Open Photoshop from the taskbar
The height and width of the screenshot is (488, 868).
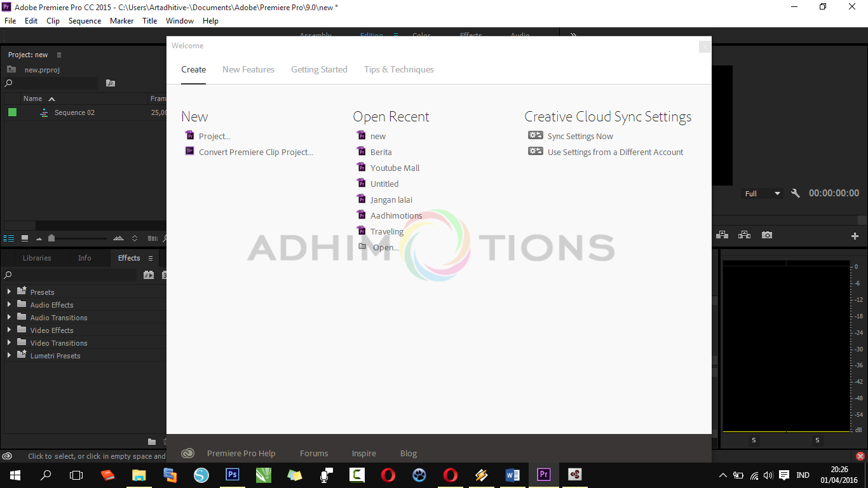click(x=233, y=475)
